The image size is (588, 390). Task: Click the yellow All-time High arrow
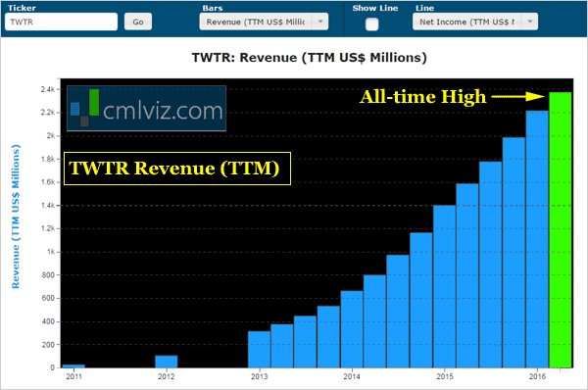point(518,96)
